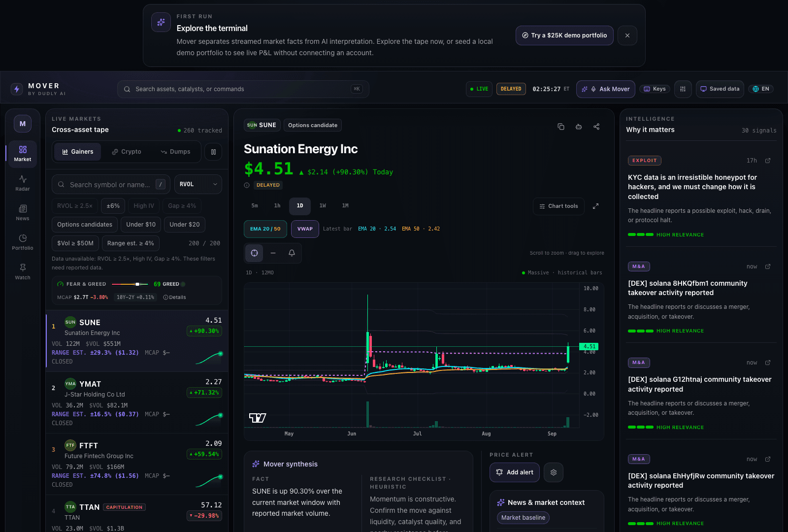
Task: Focus the Search assets, catalysts, or commands field
Action: click(x=243, y=89)
